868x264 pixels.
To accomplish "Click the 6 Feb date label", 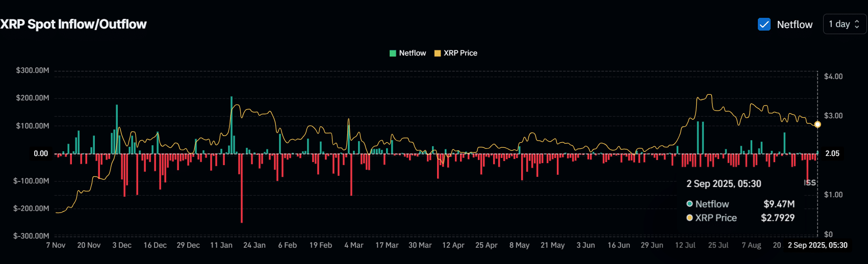I will point(288,245).
